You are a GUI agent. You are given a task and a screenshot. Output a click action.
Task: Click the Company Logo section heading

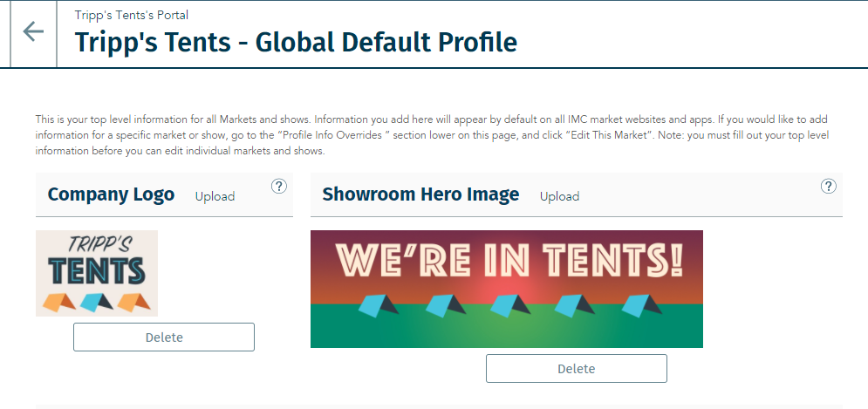coord(111,194)
